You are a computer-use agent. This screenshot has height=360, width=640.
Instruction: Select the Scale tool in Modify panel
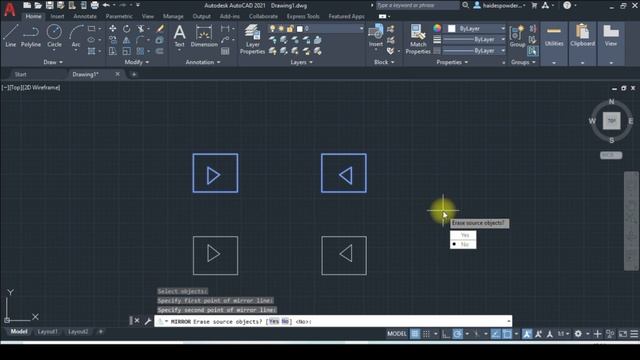(127, 51)
